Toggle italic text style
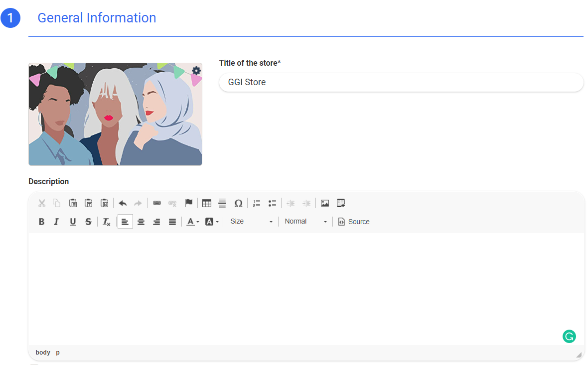588x365 pixels. pyautogui.click(x=56, y=222)
